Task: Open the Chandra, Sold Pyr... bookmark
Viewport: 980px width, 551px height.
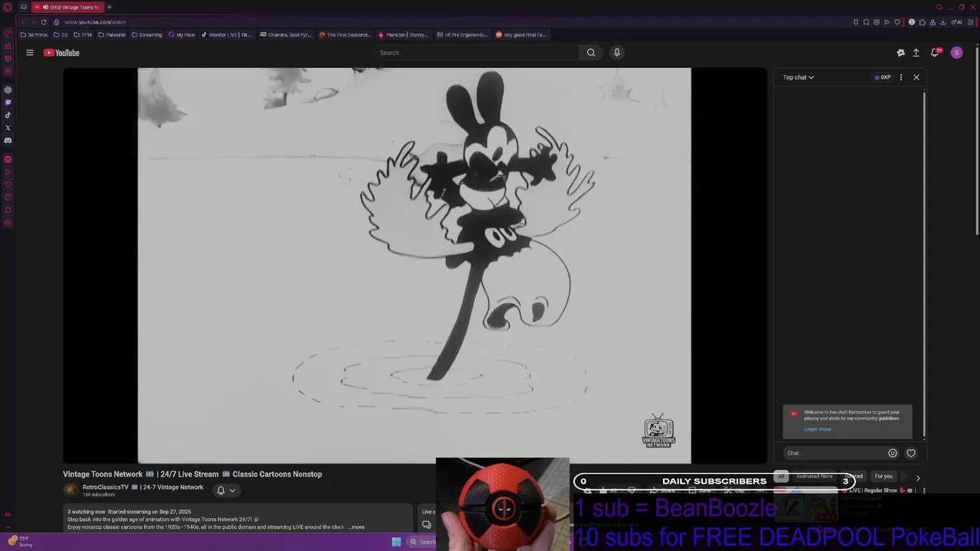Action: click(x=286, y=34)
